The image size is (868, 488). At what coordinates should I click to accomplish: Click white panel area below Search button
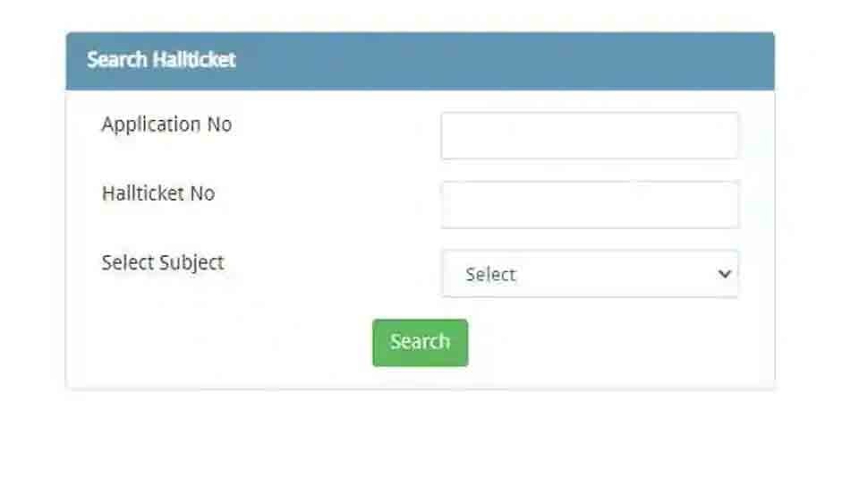click(x=420, y=378)
